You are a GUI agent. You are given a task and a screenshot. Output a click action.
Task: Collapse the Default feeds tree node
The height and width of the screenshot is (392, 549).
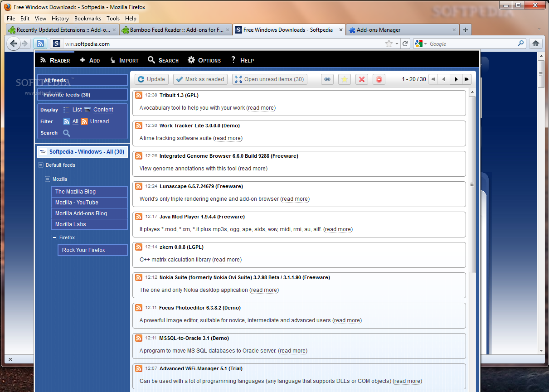41,165
